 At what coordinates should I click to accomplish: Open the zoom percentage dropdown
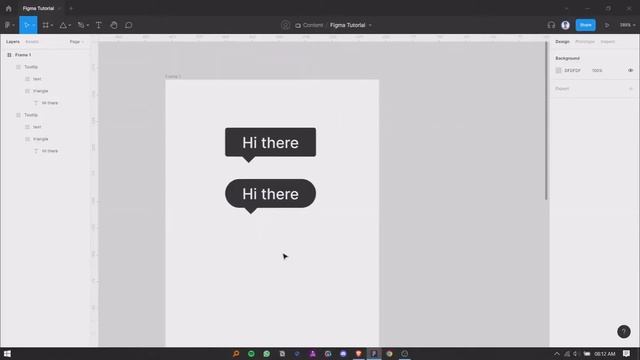pyautogui.click(x=627, y=25)
